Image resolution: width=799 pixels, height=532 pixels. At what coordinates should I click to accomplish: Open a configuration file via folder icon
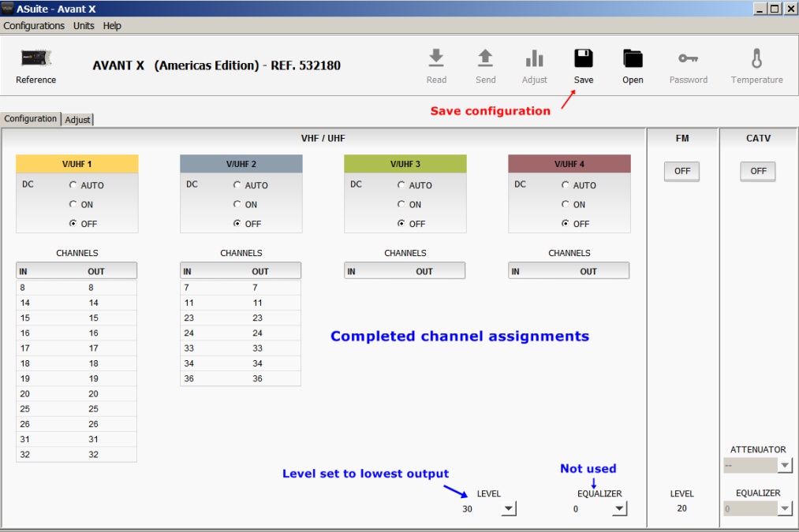tap(633, 58)
